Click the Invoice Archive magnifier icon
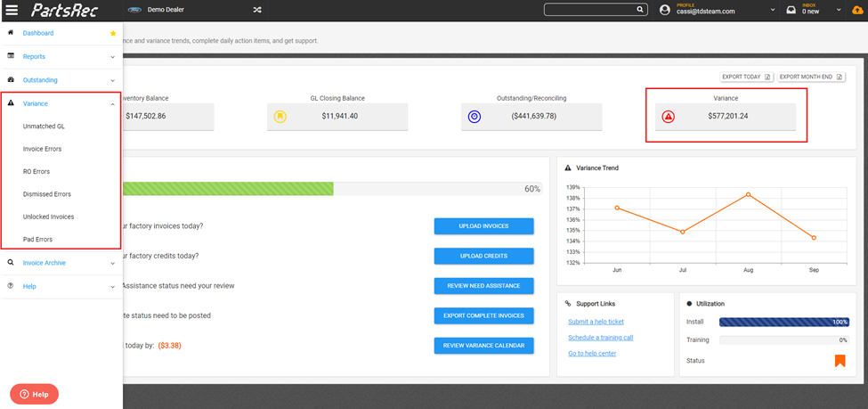The image size is (868, 409). coord(11,263)
